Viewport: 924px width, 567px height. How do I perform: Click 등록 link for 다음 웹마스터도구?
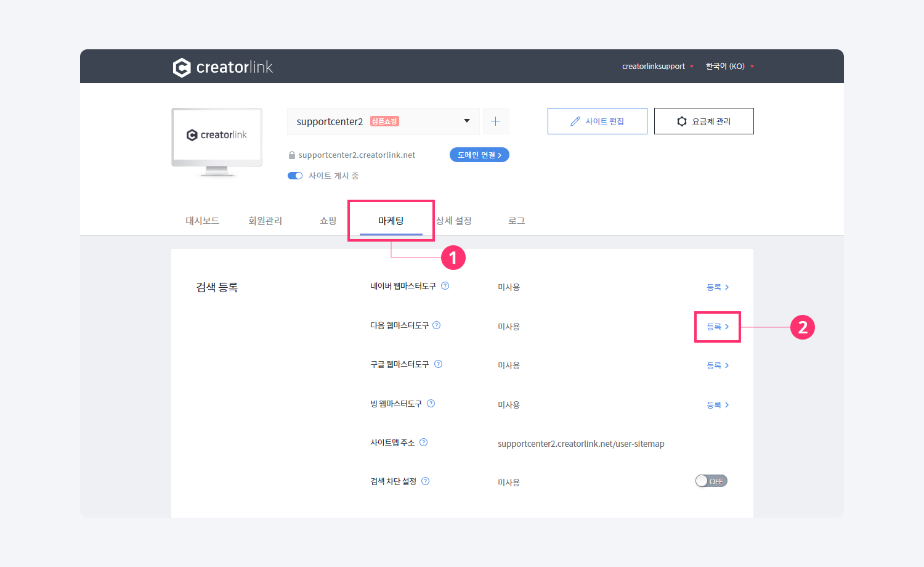(x=718, y=327)
